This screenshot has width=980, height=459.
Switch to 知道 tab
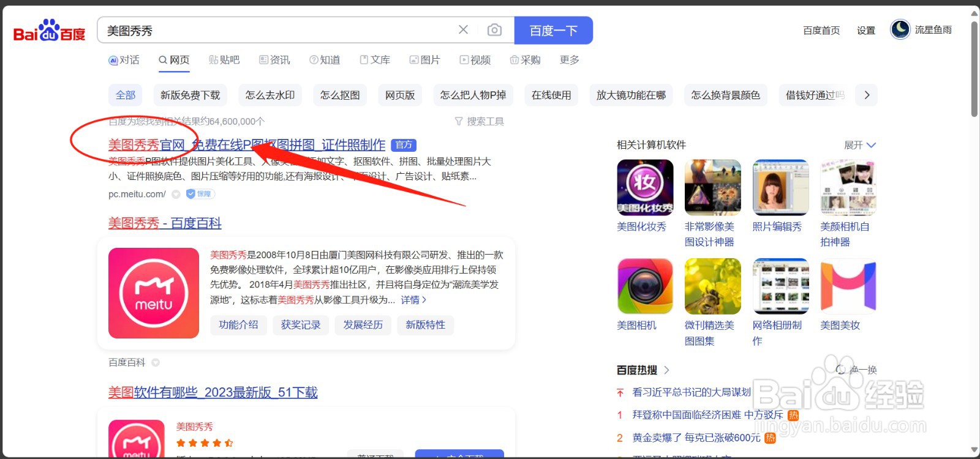[325, 60]
